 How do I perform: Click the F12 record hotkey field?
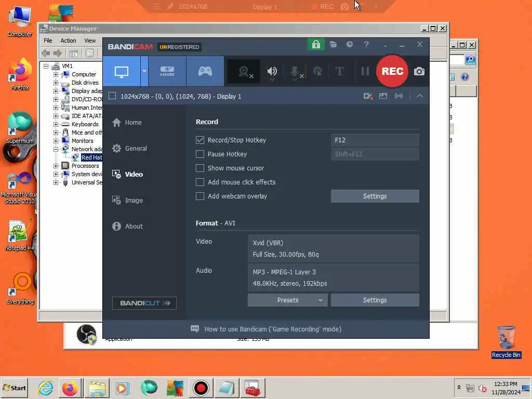[375, 140]
